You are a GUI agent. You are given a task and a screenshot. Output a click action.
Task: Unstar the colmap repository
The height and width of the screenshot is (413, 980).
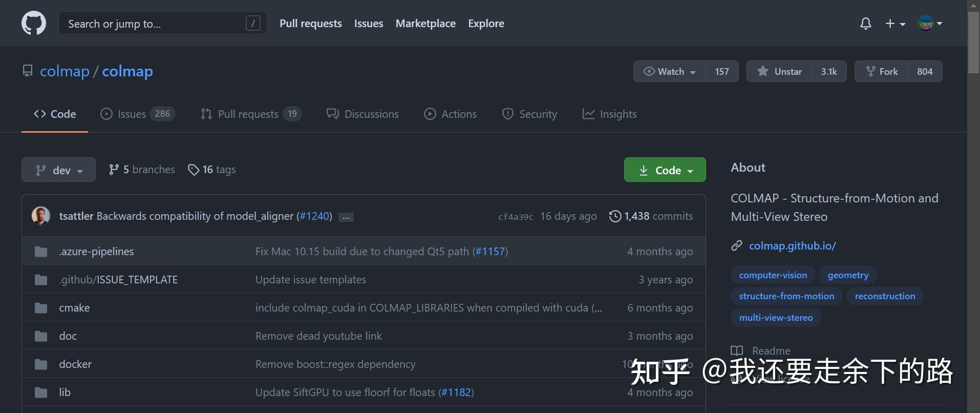click(x=779, y=71)
